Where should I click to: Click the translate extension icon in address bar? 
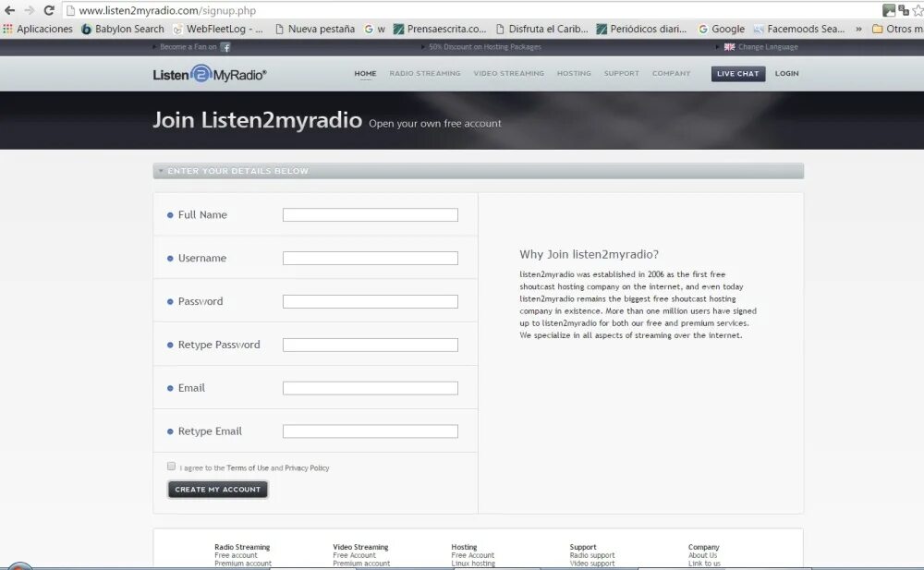[904, 10]
